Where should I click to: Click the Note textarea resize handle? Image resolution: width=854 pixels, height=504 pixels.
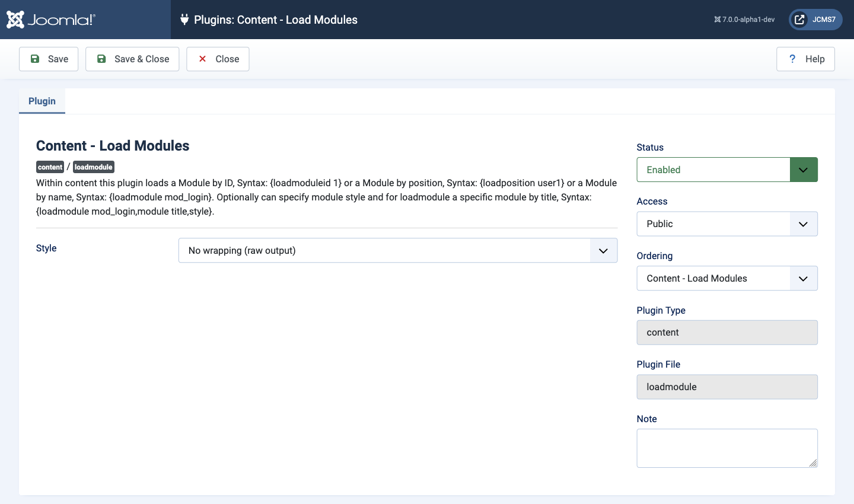pyautogui.click(x=813, y=463)
